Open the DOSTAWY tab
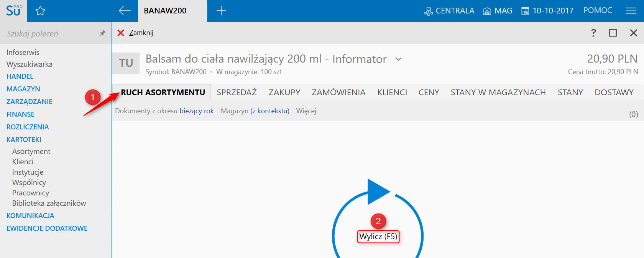644x258 pixels. [614, 93]
